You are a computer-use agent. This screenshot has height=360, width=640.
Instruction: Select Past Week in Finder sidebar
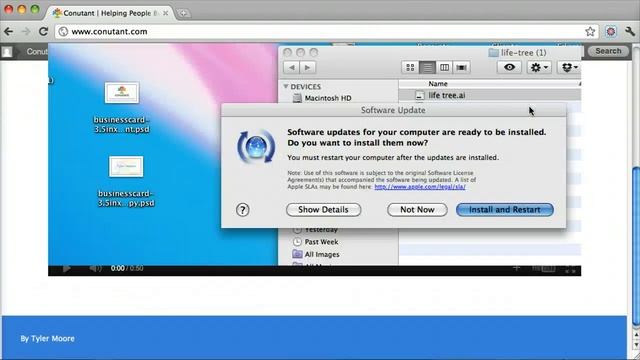point(321,242)
